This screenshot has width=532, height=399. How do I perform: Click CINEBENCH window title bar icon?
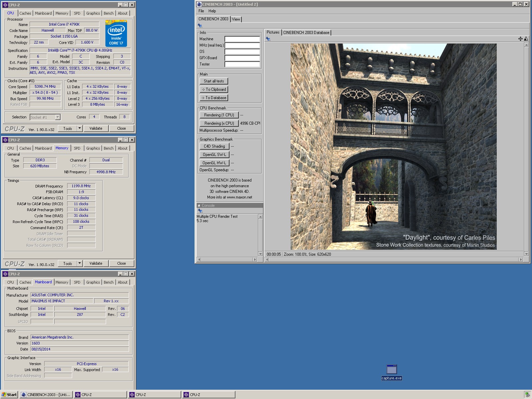[x=199, y=4]
